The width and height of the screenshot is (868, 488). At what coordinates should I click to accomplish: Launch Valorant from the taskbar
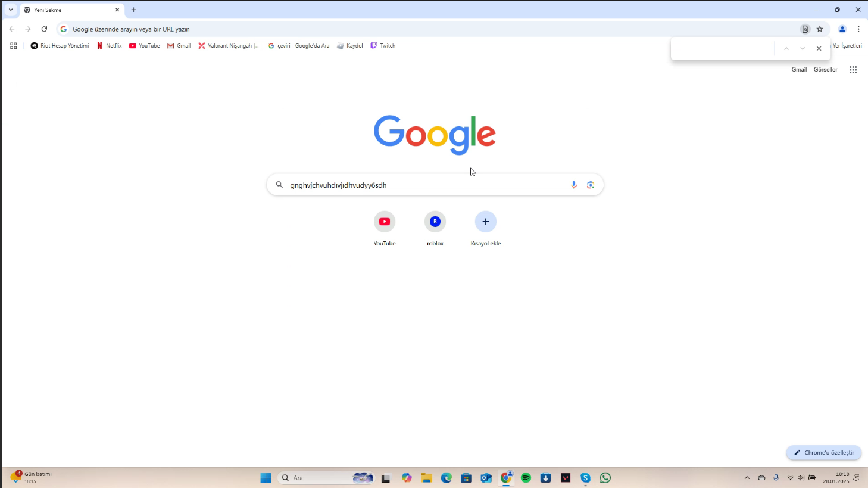coord(566,478)
